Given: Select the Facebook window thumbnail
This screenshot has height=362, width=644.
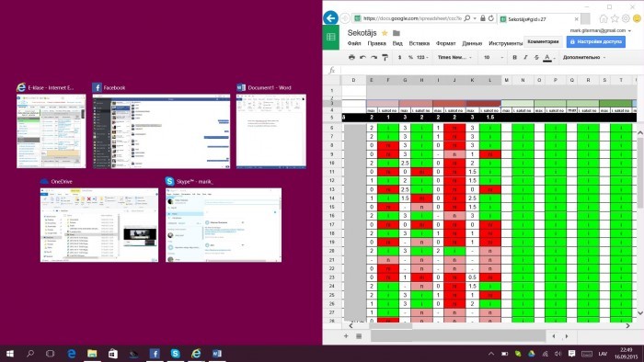Looking at the screenshot, I should pyautogui.click(x=161, y=131).
